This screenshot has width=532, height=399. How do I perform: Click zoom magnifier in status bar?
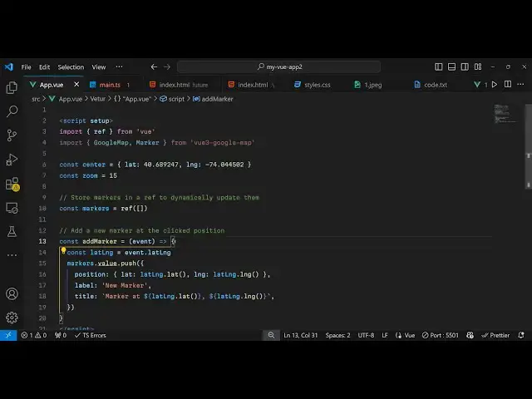[271, 335]
